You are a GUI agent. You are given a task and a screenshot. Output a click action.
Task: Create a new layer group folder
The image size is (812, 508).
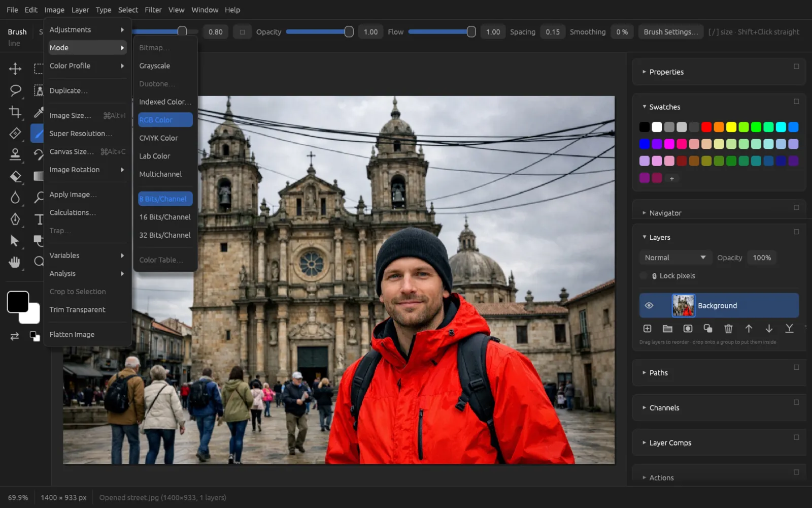[667, 329]
